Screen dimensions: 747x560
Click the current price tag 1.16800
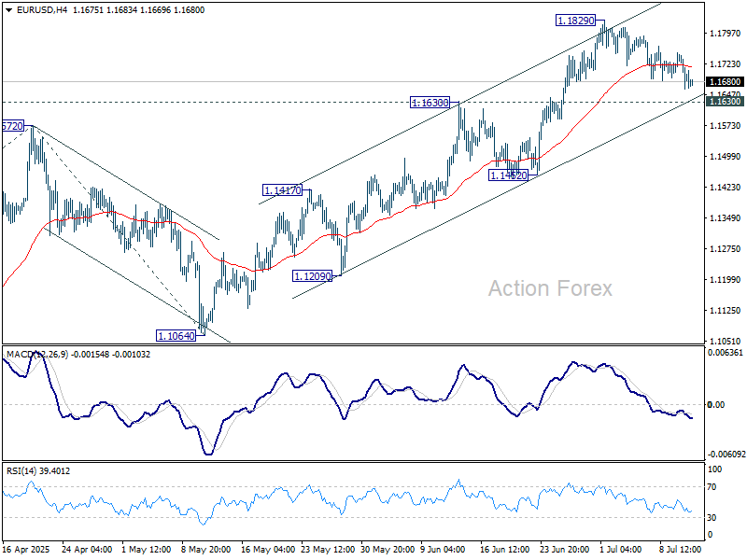[726, 82]
